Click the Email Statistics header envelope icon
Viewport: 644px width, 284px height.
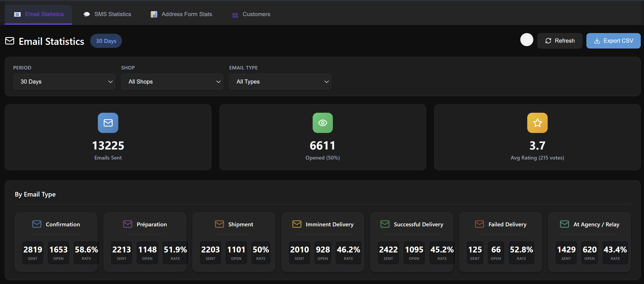10,41
